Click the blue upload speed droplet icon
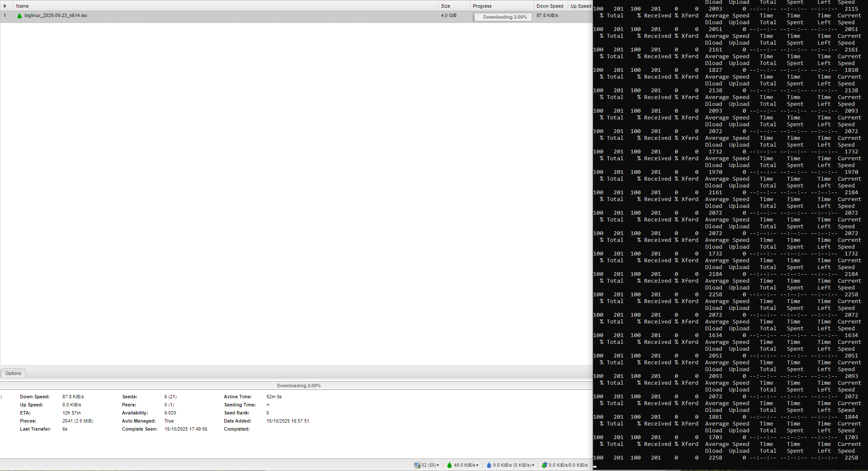868x471 pixels. pyautogui.click(x=489, y=465)
